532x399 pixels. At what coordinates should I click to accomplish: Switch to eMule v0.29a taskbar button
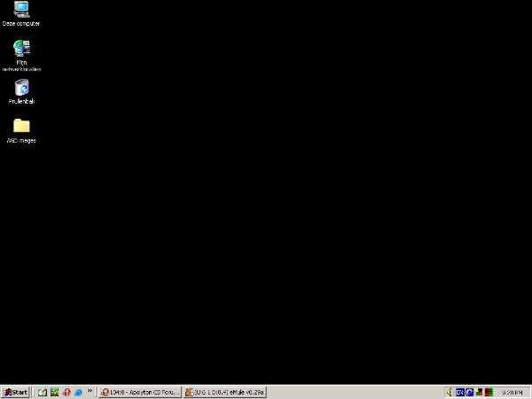coord(224,392)
